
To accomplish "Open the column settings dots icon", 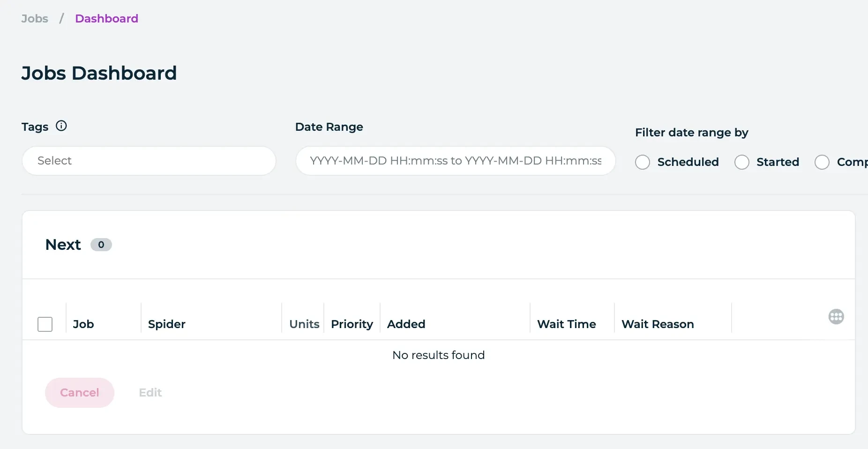I will [x=836, y=316].
